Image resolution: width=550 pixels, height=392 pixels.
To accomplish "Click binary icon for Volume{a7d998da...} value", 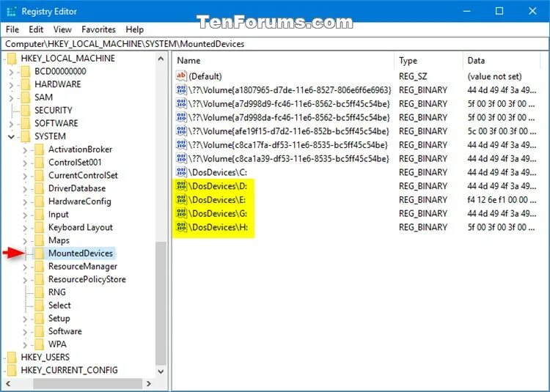I will (x=181, y=117).
